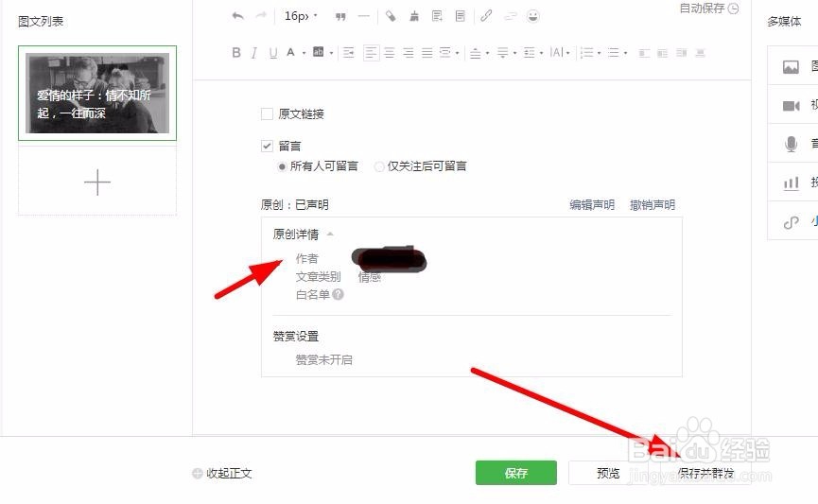Activate the format painter brush
This screenshot has height=504, width=818.
(391, 16)
